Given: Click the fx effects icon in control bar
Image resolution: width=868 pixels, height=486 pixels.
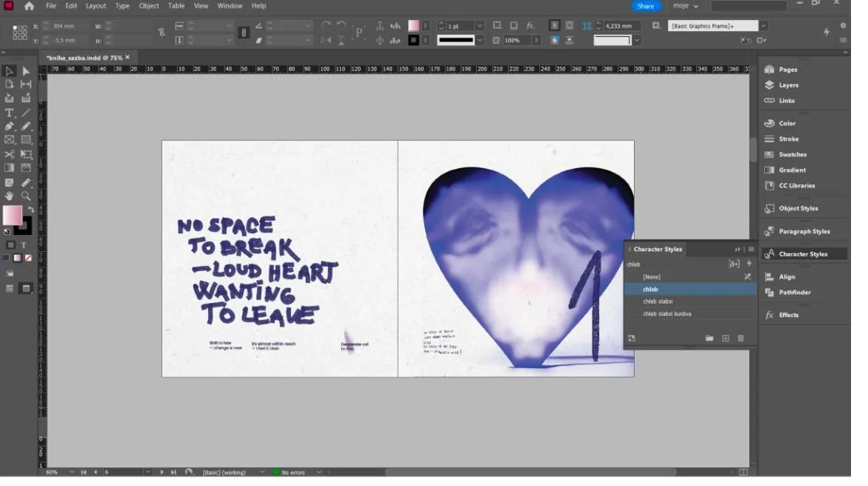Looking at the screenshot, I should [x=530, y=25].
